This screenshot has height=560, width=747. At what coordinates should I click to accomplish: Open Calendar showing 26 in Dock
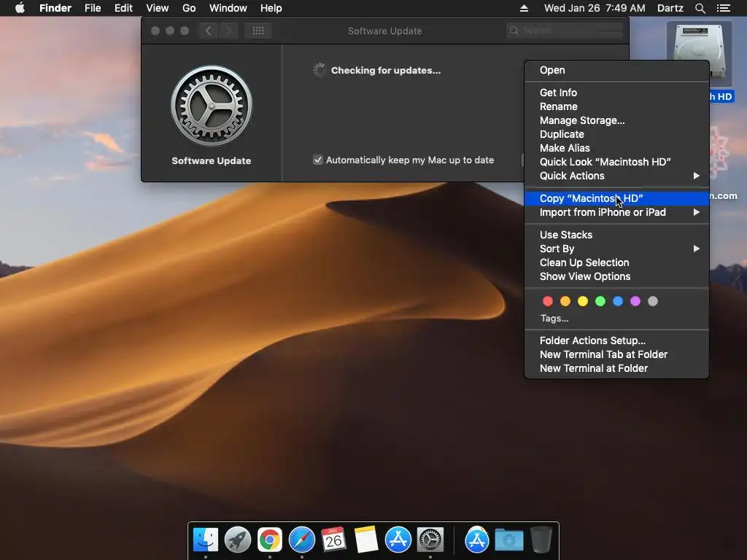pyautogui.click(x=333, y=540)
